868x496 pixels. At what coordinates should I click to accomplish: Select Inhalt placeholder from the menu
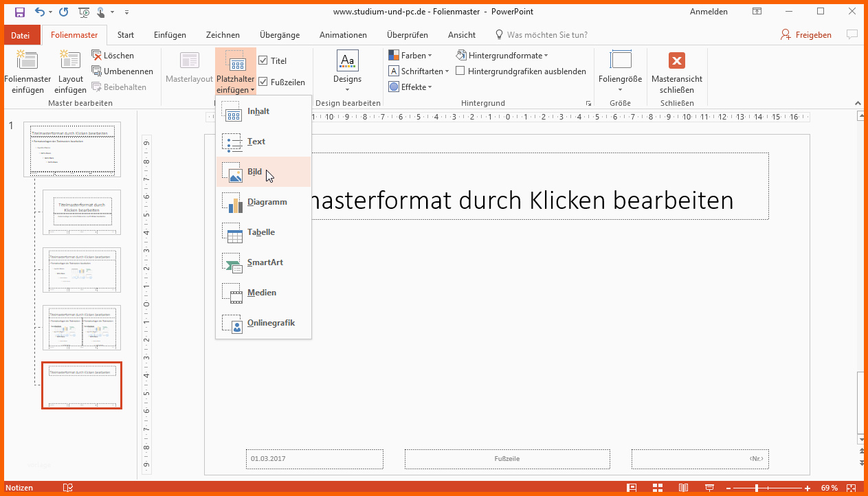point(263,111)
